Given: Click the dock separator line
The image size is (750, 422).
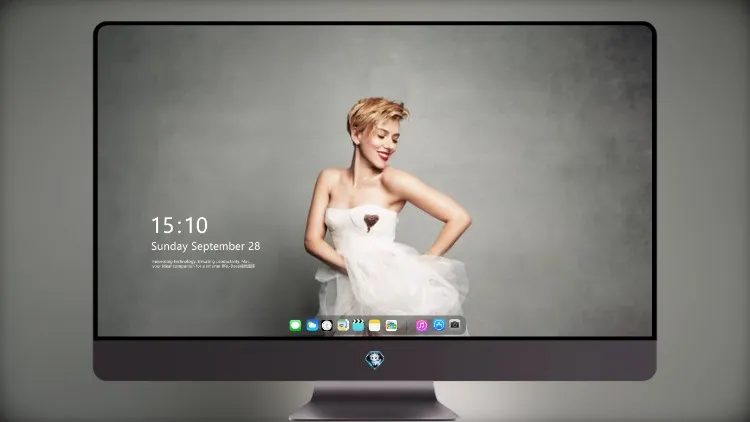Looking at the screenshot, I should [x=407, y=326].
